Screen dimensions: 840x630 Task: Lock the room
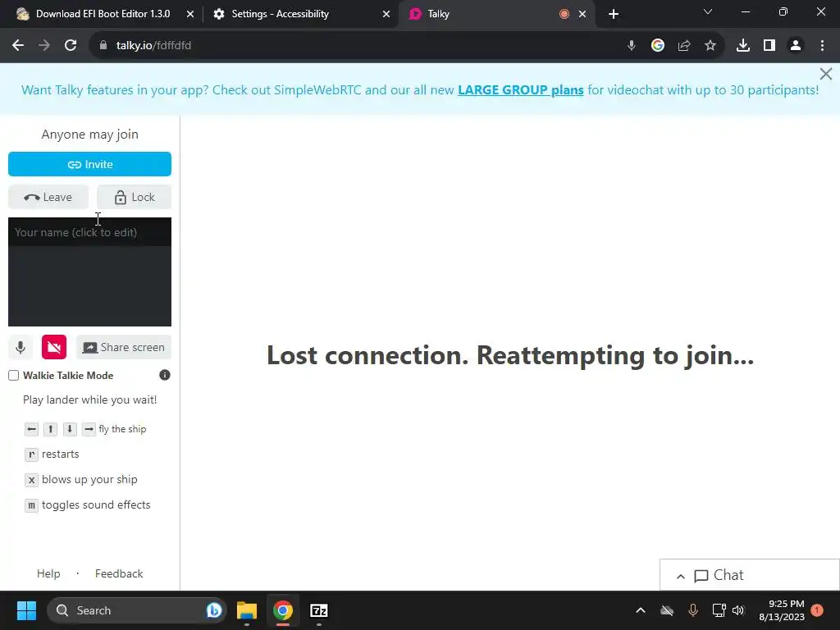(134, 197)
